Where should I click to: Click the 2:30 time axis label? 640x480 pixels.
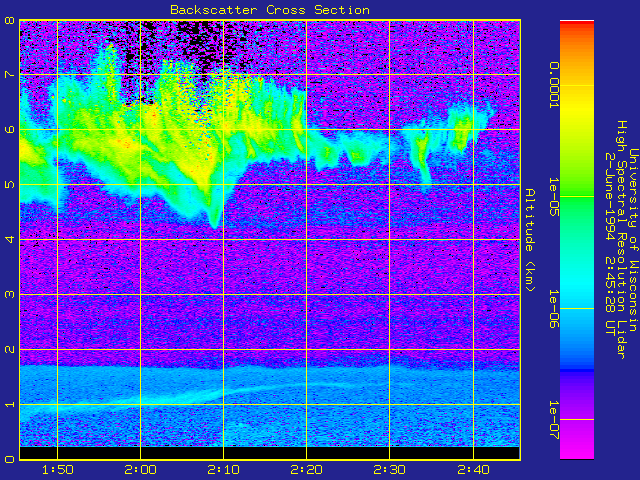[389, 470]
